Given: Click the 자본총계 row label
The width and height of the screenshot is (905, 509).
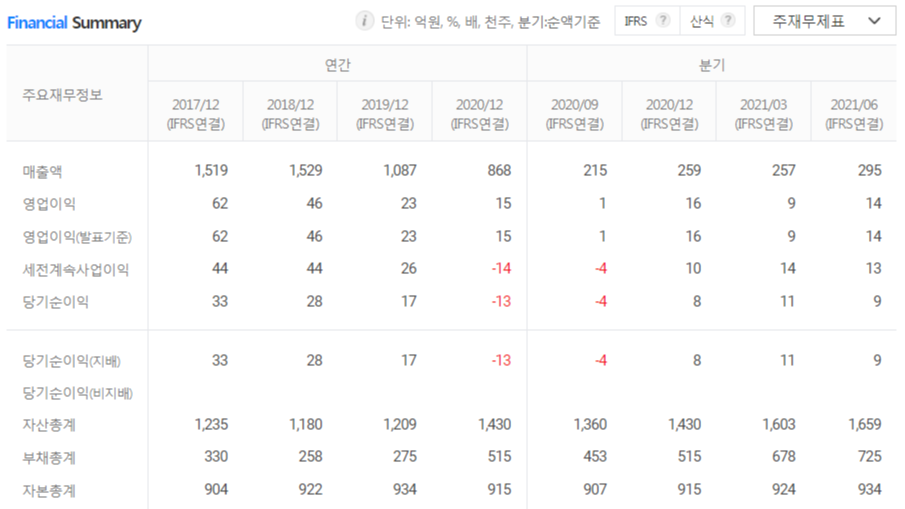Looking at the screenshot, I should pyautogui.click(x=49, y=491).
